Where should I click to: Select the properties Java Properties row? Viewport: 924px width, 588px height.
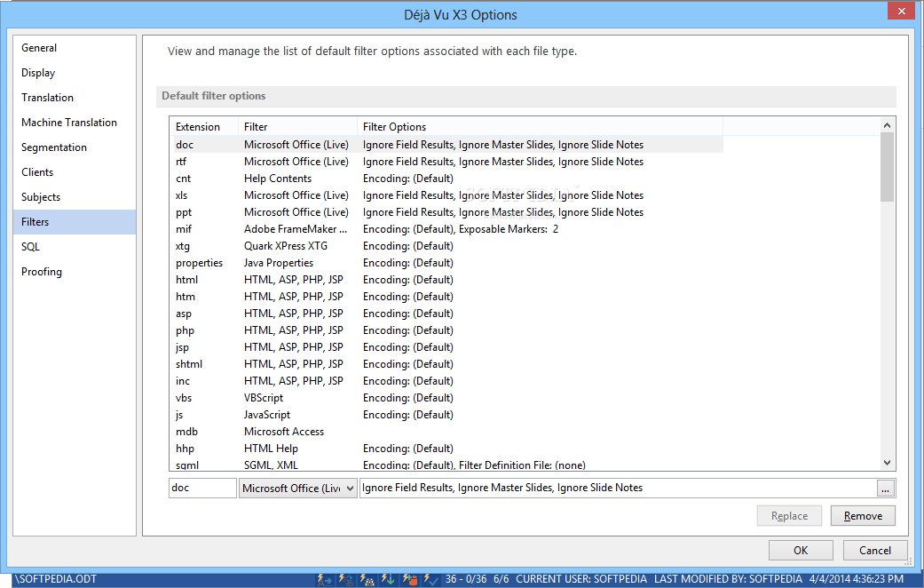(447, 263)
